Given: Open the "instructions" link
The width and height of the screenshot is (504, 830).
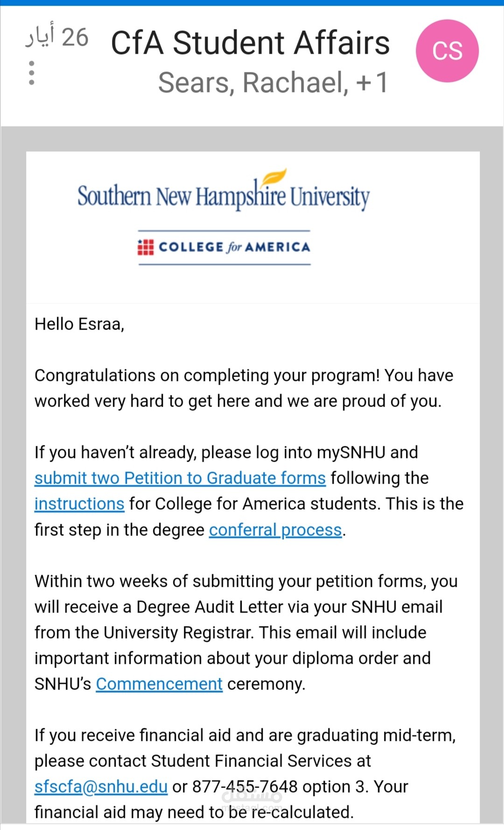Looking at the screenshot, I should [79, 504].
